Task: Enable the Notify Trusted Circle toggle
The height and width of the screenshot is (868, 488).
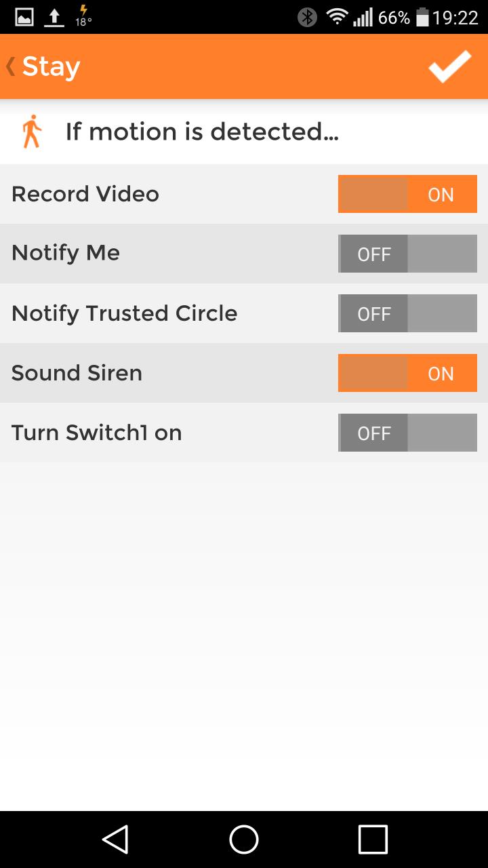Action: (407, 313)
